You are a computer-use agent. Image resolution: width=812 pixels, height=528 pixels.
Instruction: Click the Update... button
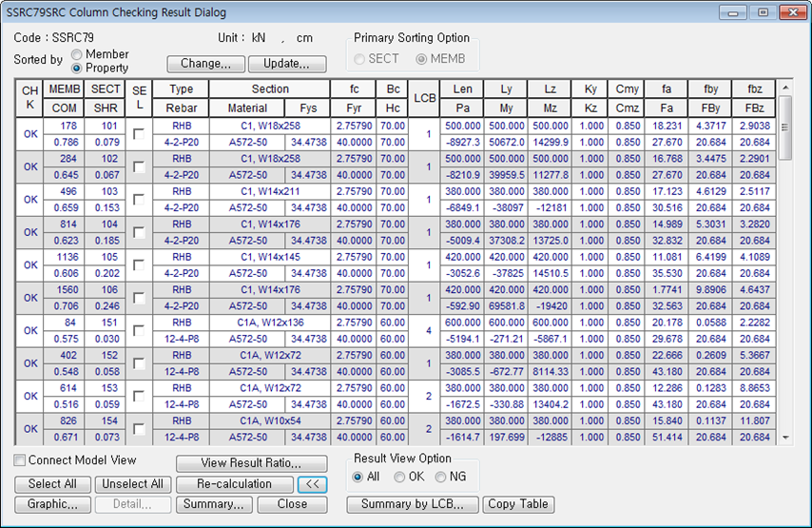(x=287, y=64)
